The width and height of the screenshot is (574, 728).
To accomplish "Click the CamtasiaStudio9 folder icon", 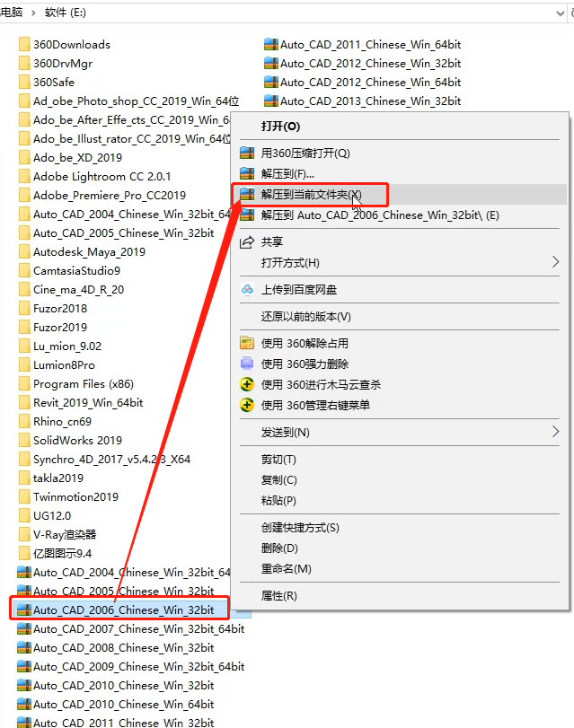I will coord(24,271).
